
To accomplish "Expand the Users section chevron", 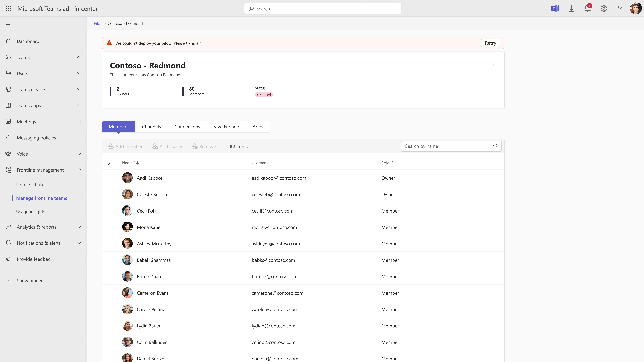I will (79, 73).
